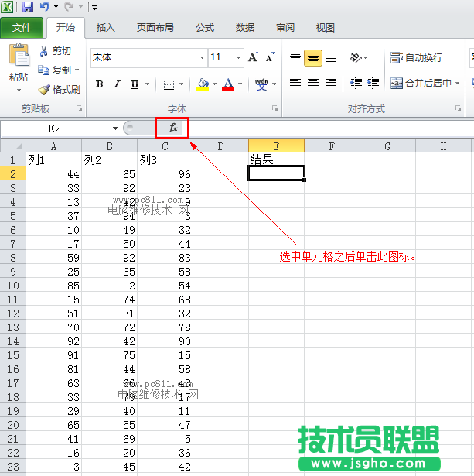Expand the borders dropdown arrow
This screenshot has height=476, width=474.
tap(182, 84)
